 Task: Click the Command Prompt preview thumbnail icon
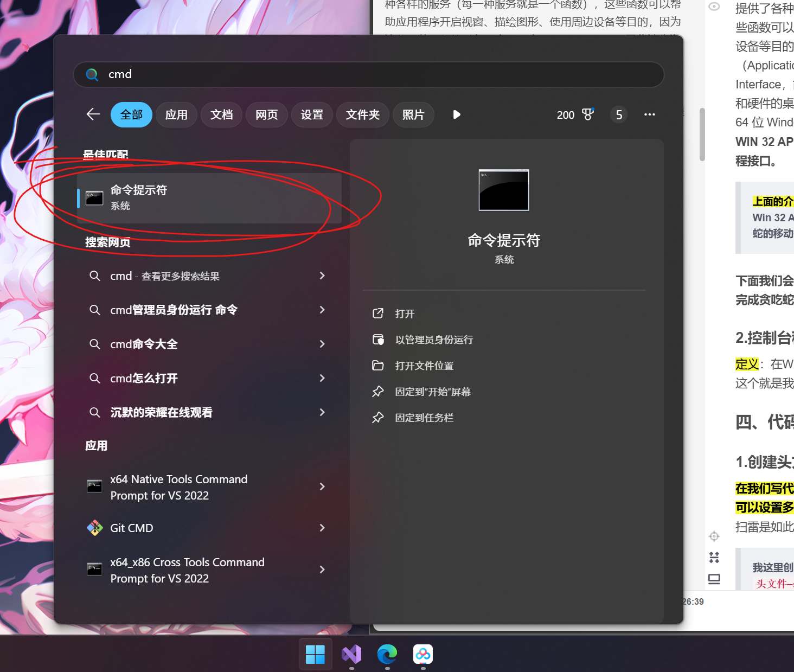pyautogui.click(x=504, y=190)
